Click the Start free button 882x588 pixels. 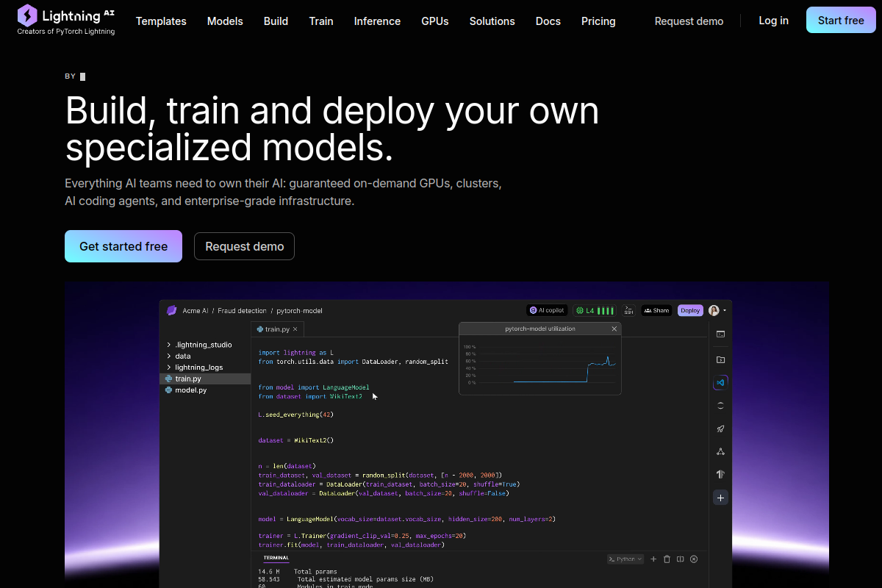click(841, 21)
